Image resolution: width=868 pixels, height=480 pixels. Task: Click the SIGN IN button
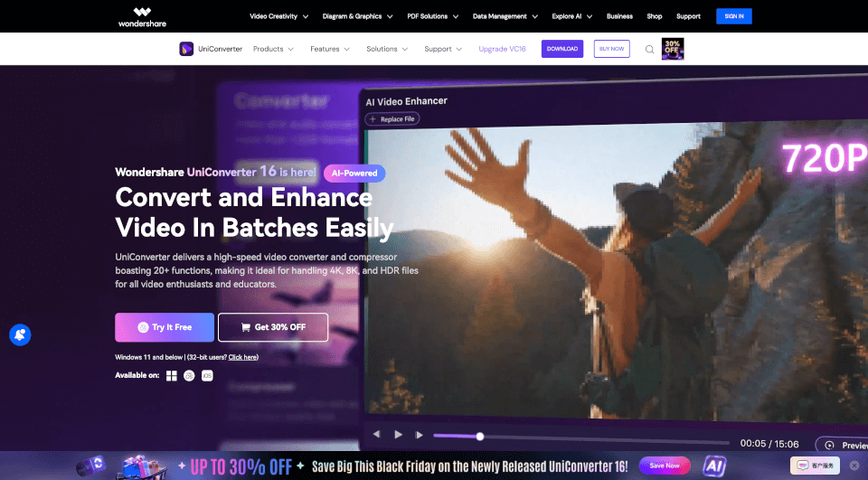click(733, 16)
